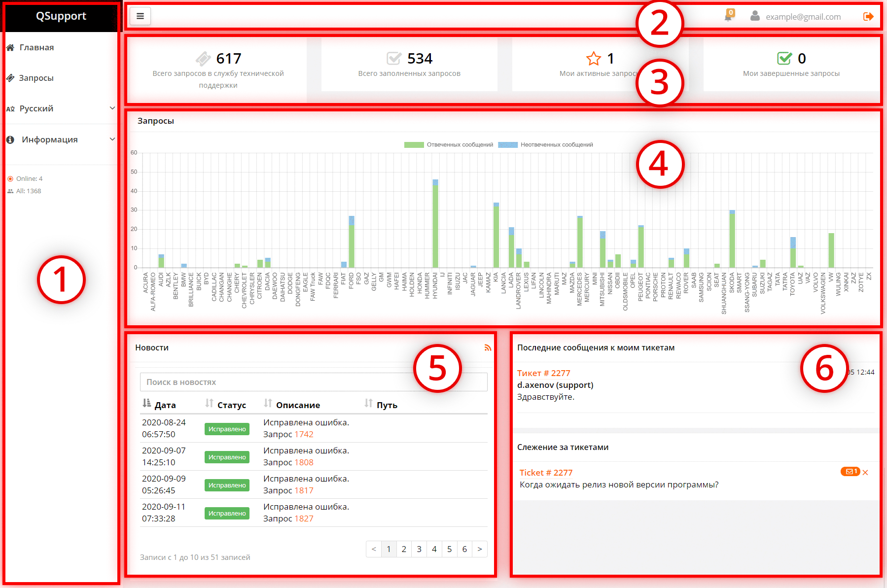Click the RSS feed icon in Новости
887x588 pixels.
click(x=488, y=348)
